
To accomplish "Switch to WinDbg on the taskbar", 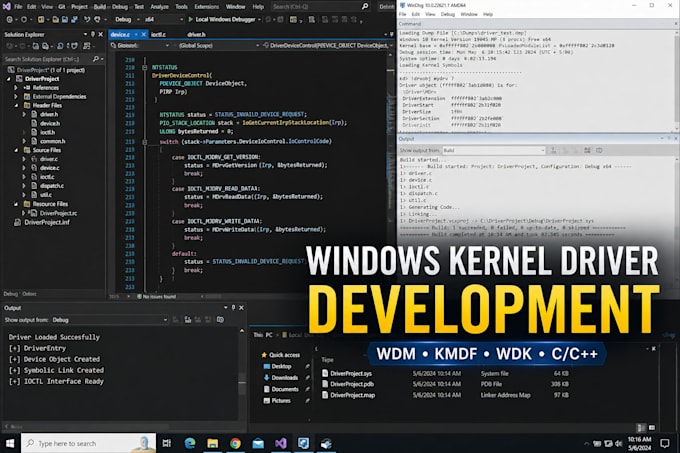I will [303, 443].
